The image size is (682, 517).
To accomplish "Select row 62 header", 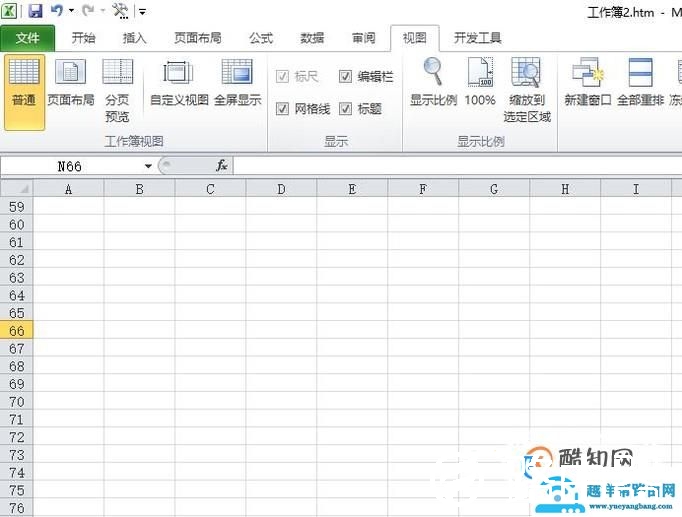I will tap(17, 260).
